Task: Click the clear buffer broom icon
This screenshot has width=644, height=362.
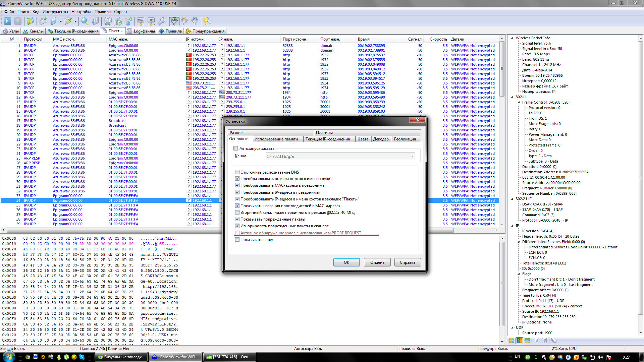Action: pos(68,21)
